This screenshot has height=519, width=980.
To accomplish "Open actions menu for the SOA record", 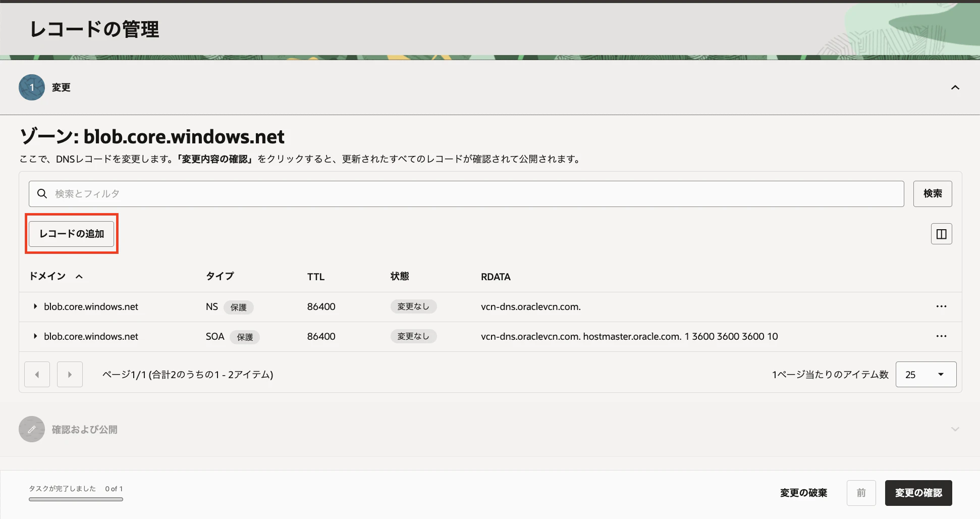I will [942, 336].
